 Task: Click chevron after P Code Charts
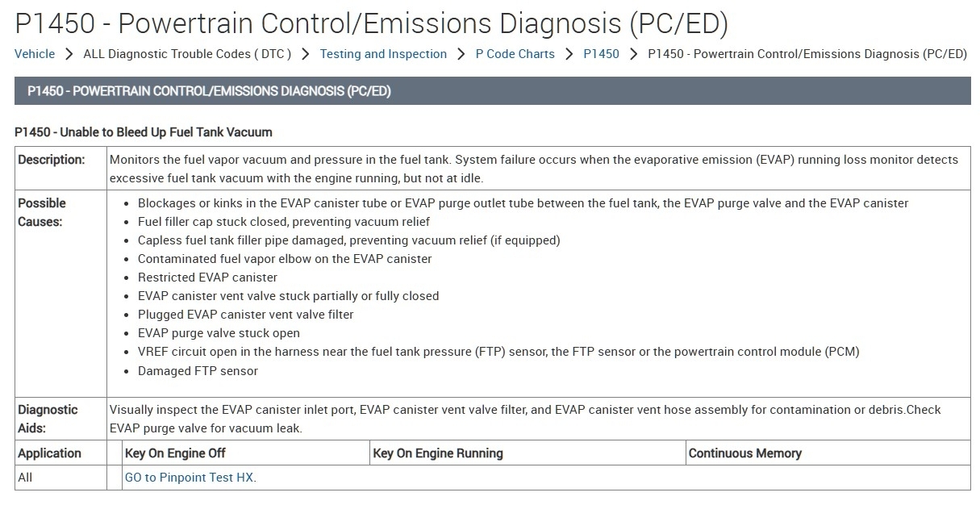click(x=569, y=54)
